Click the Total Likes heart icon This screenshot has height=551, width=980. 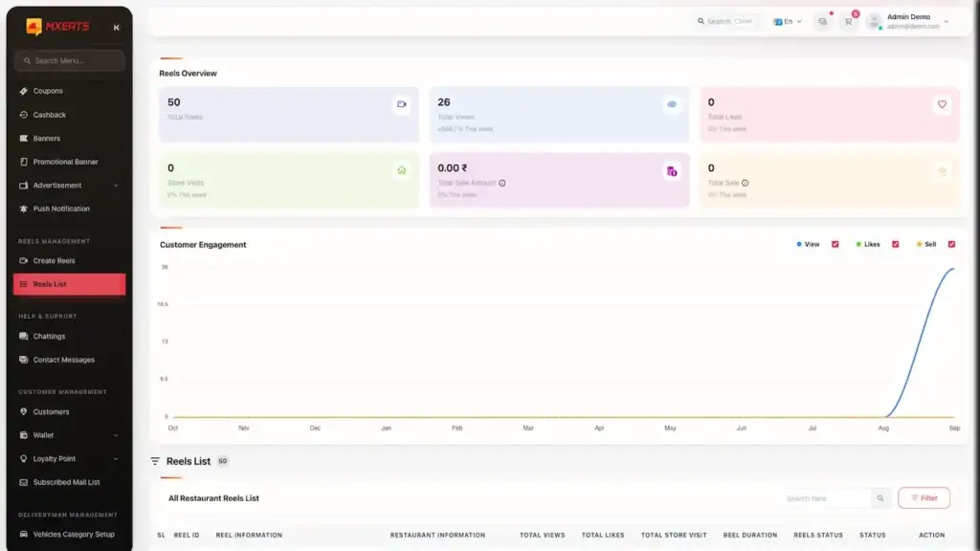click(x=942, y=104)
